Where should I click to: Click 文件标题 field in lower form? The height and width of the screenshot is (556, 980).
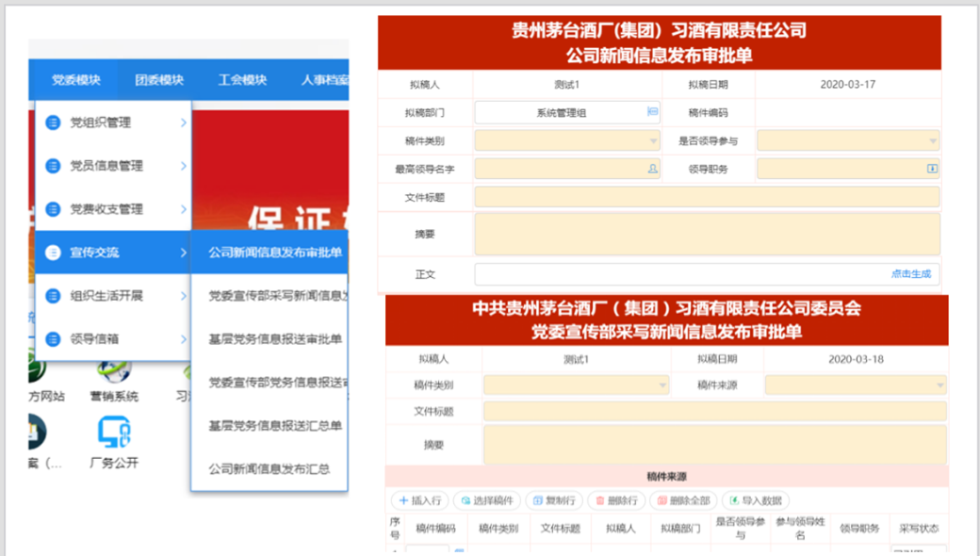coord(715,411)
